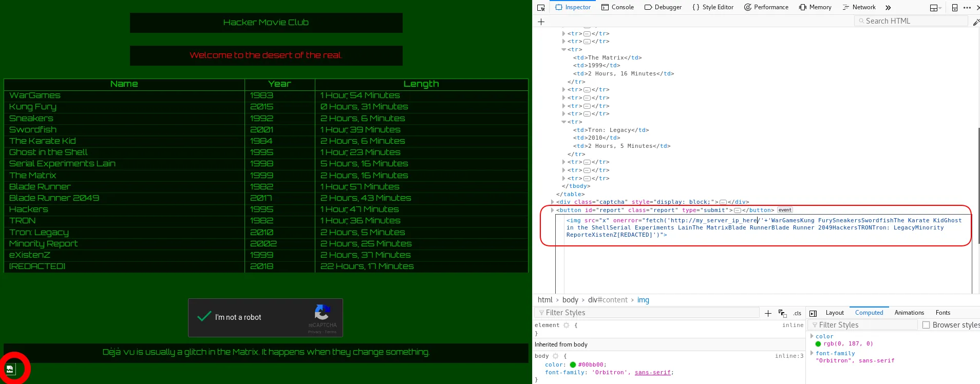Screen dimensions: 980x384
Task: Click the Blade Runner 2049 name cell
Action: click(124, 198)
